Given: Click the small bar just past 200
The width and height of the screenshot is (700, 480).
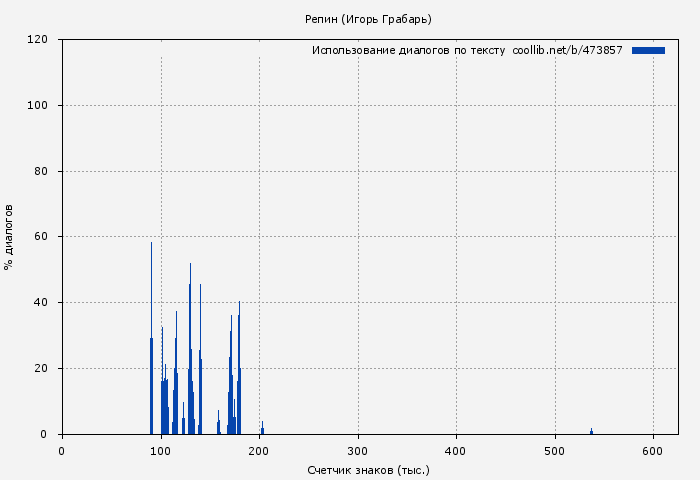Looking at the screenshot, I should [262, 428].
